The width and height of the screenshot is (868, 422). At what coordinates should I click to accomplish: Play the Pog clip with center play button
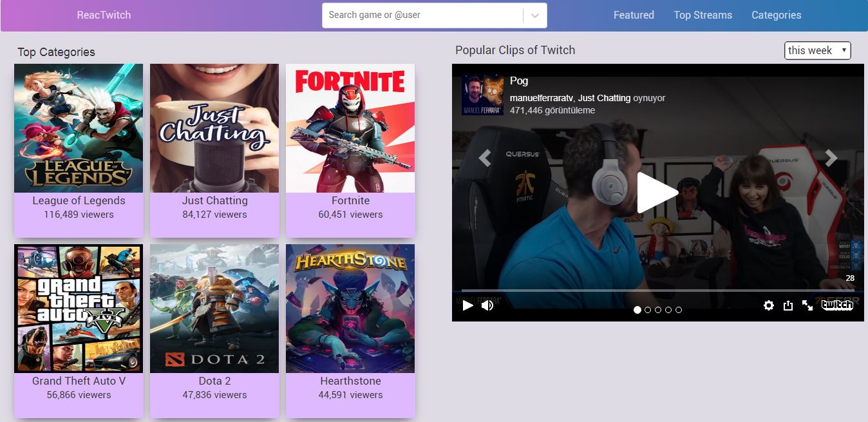657,193
